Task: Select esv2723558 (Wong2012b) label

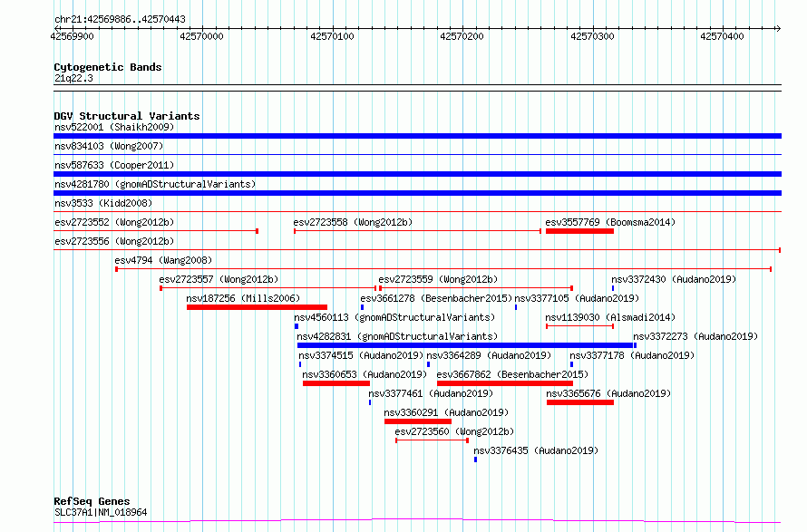Action: [353, 222]
